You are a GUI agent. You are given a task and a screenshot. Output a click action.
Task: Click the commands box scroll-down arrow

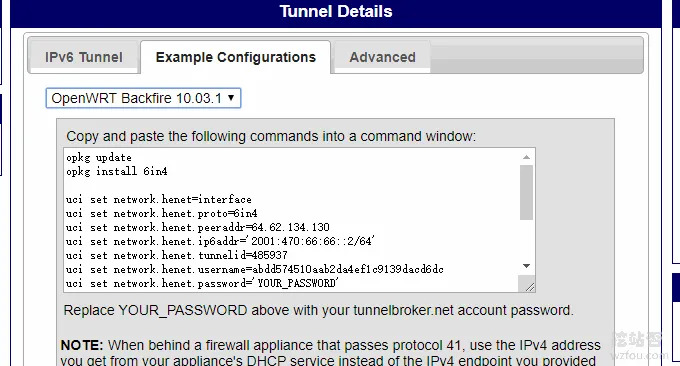tap(526, 266)
